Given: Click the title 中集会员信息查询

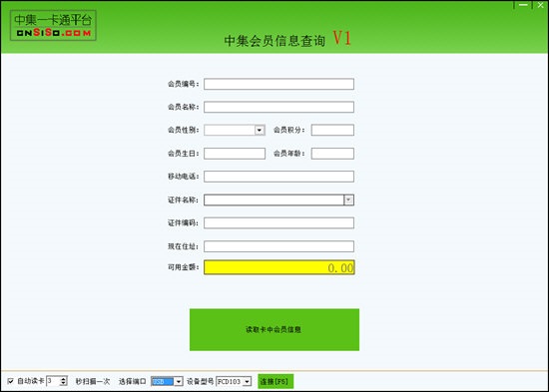Looking at the screenshot, I should point(274,41).
